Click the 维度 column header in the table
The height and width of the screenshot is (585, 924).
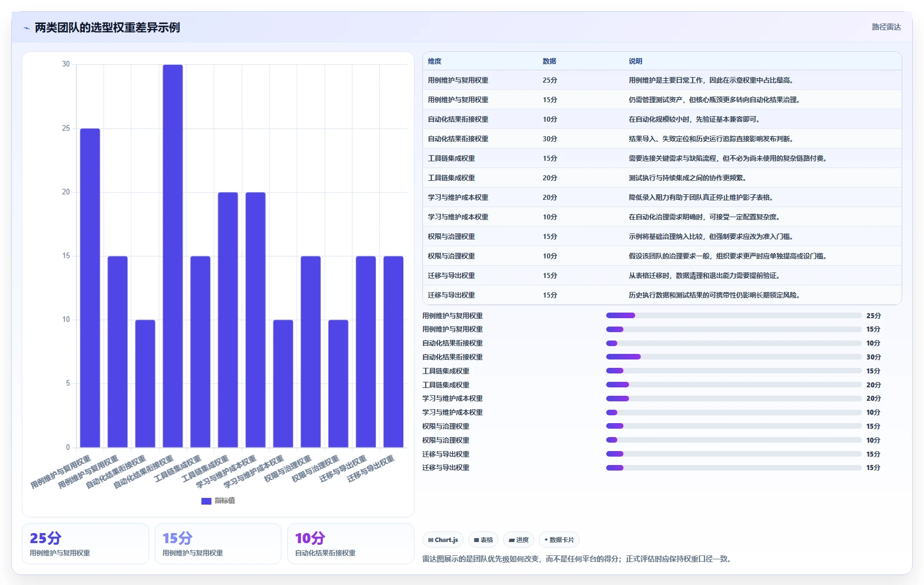435,61
